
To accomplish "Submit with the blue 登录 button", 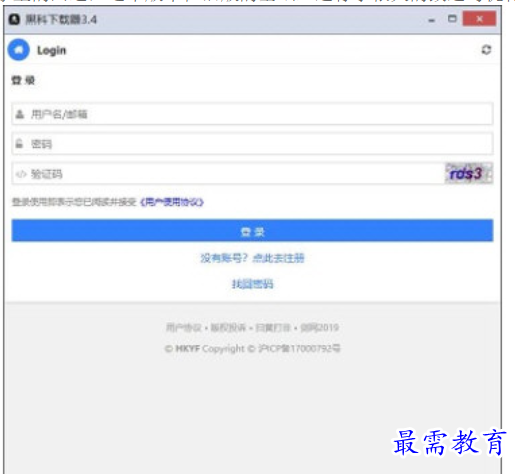I will pos(252,231).
